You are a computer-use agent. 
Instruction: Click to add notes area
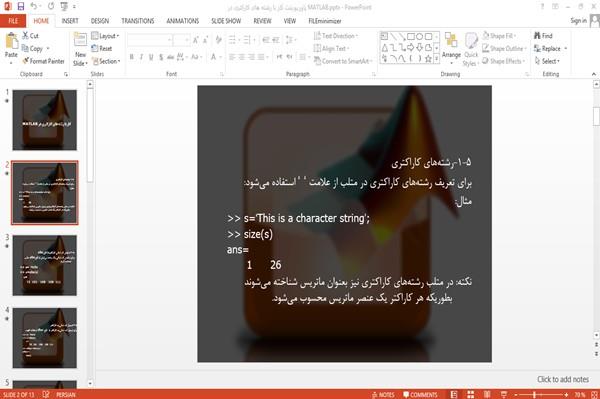[x=563, y=379]
